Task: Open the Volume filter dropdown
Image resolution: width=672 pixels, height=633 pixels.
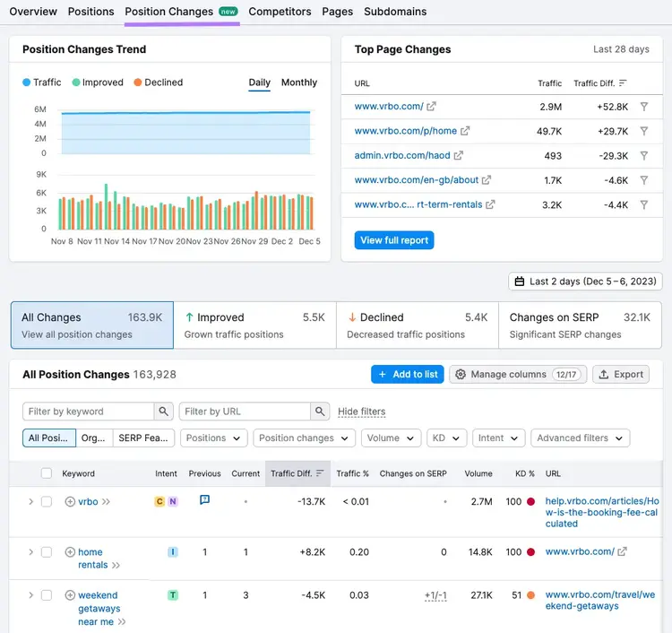Action: click(391, 438)
